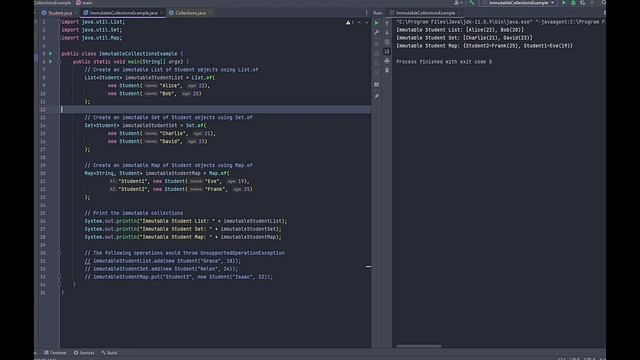Click the error stripe mark on editor scrollbar
640x360 pixels.
pos(368,267)
